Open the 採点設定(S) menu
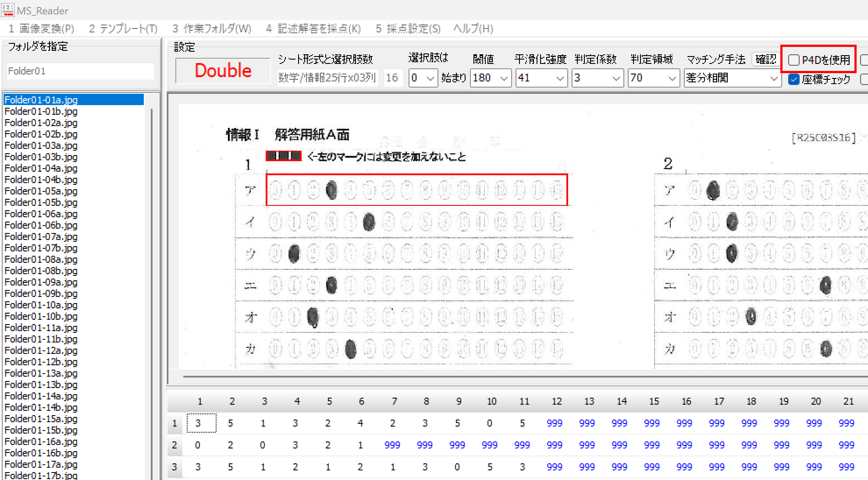This screenshot has height=480, width=868. click(x=408, y=29)
